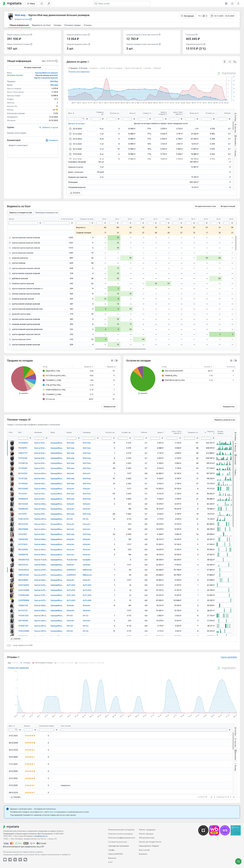Click 'История изменений' button
This screenshot has width=244, height=868.
click(x=32, y=67)
